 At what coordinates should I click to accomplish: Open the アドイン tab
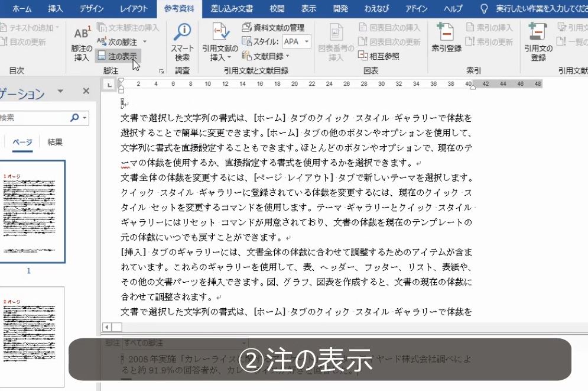416,8
